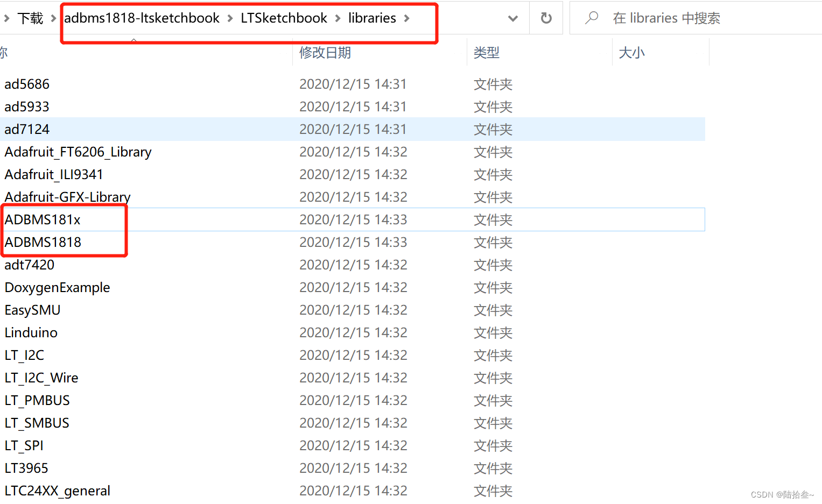Open the ADBMS1818 folder
The height and width of the screenshot is (504, 822).
click(42, 242)
